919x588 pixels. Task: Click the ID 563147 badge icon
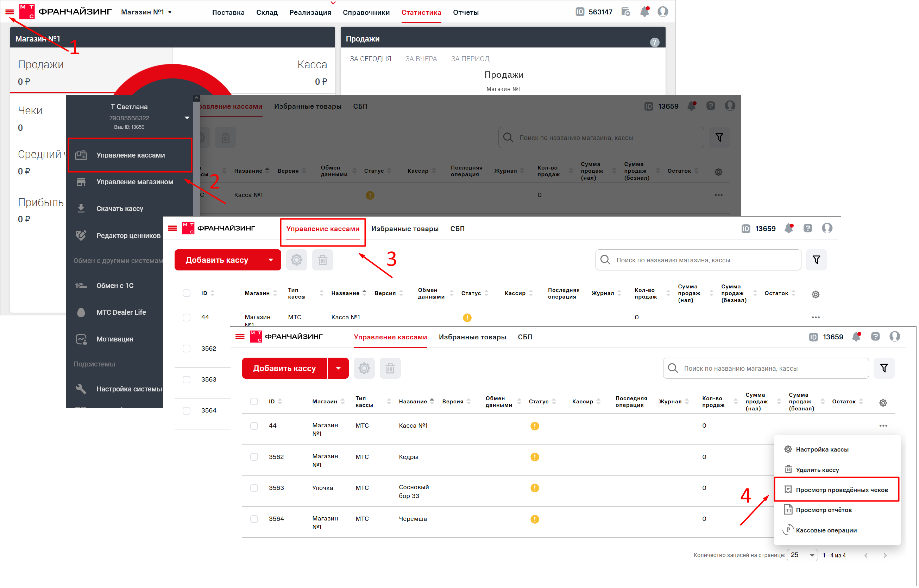coord(580,12)
